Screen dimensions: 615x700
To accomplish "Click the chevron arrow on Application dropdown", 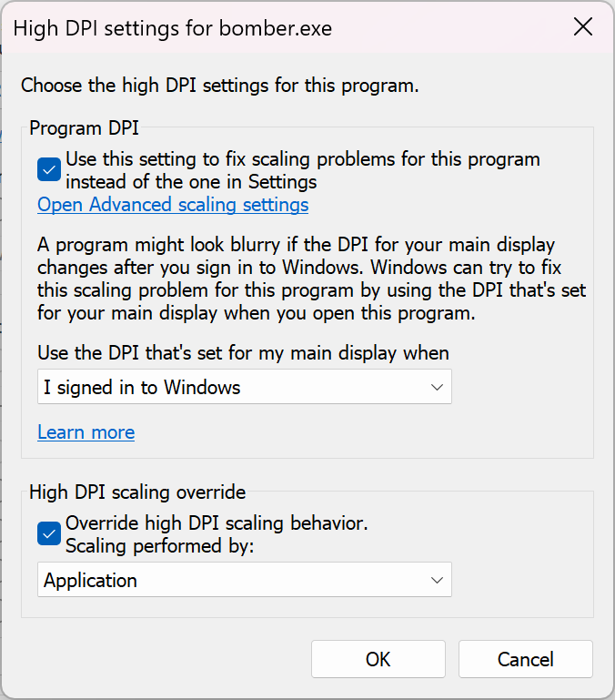I will tap(437, 580).
